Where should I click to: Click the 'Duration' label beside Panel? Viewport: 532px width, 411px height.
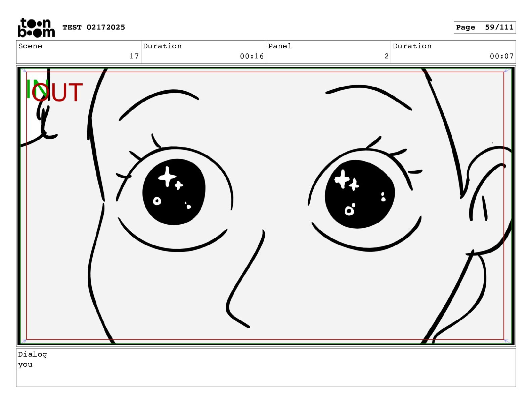(412, 46)
